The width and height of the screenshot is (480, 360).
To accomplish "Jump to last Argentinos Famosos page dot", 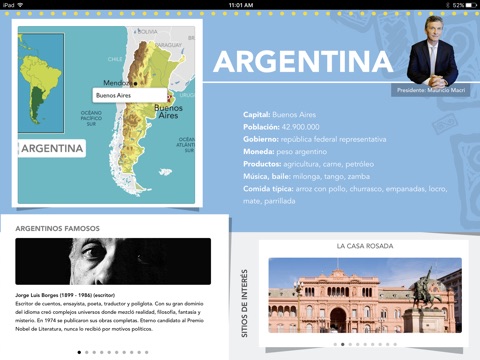I will point(147,352).
